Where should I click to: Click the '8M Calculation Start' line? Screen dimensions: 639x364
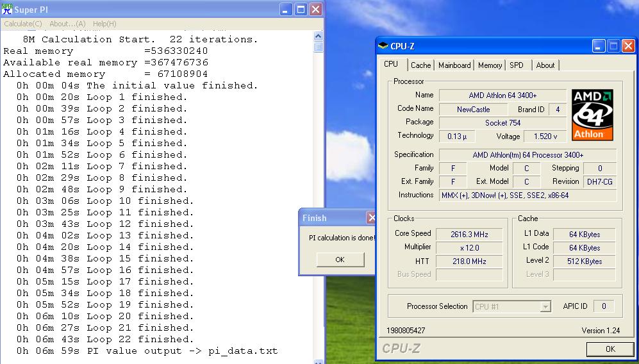point(140,40)
